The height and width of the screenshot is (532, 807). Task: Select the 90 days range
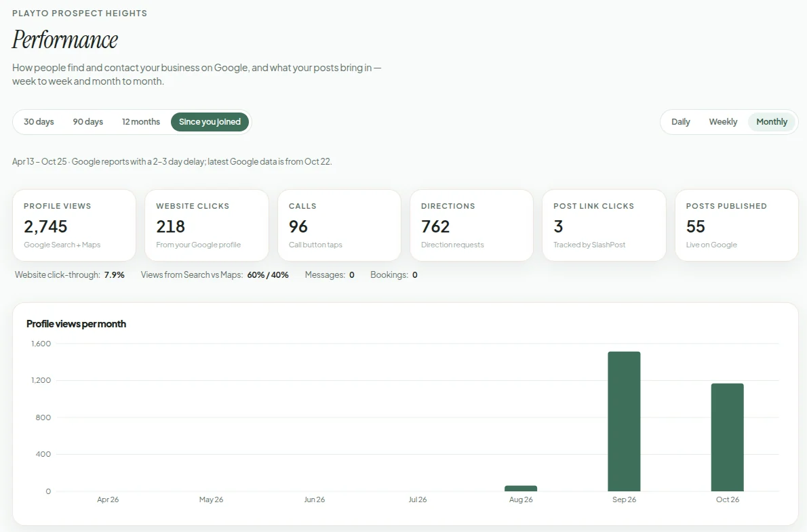coord(88,122)
